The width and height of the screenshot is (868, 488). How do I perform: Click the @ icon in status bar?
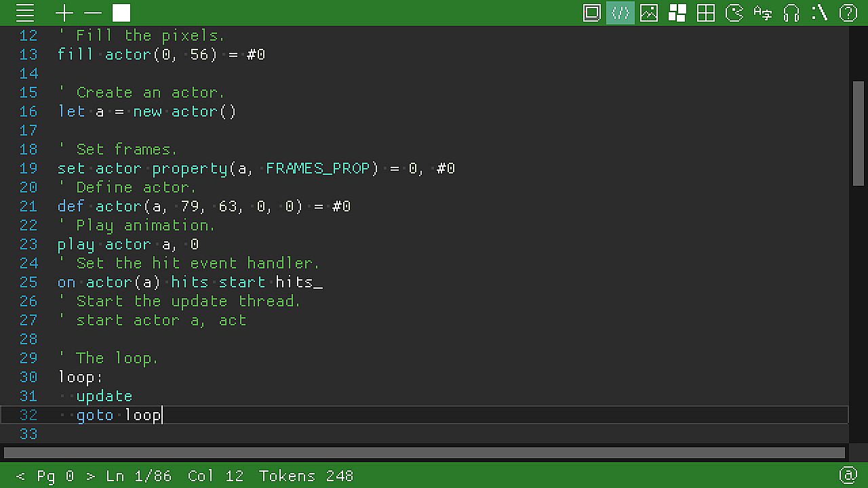[x=848, y=475]
